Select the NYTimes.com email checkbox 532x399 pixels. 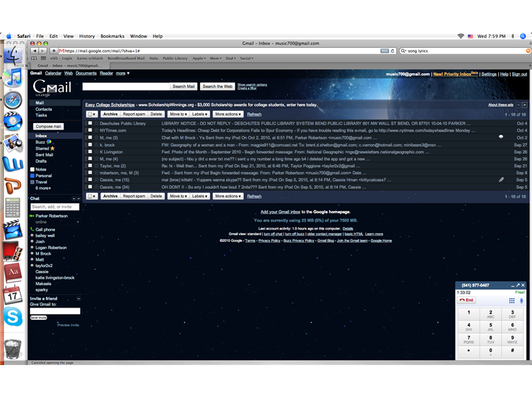pyautogui.click(x=90, y=130)
